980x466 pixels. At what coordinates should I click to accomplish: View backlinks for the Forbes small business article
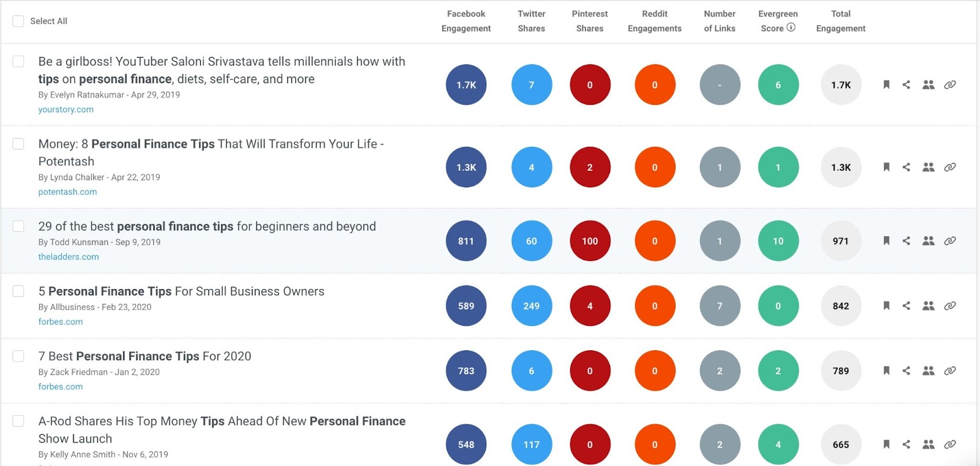tap(950, 306)
